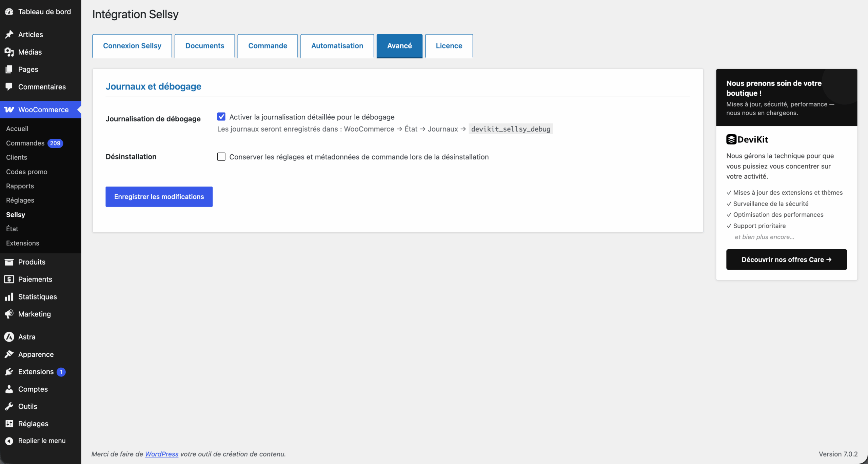This screenshot has width=868, height=464.
Task: Go to Clients in WooCommerce submenu
Action: [17, 157]
